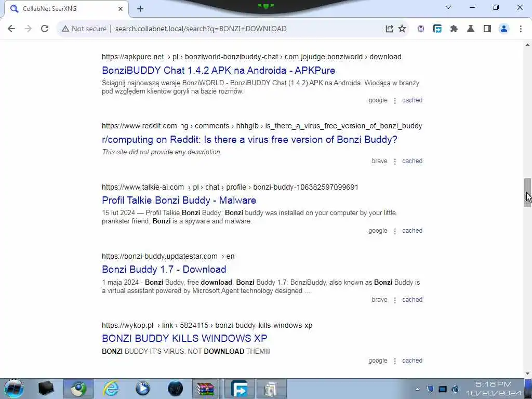
Task: Open Bonzi Buddy 1.7 - Download result
Action: 164,270
